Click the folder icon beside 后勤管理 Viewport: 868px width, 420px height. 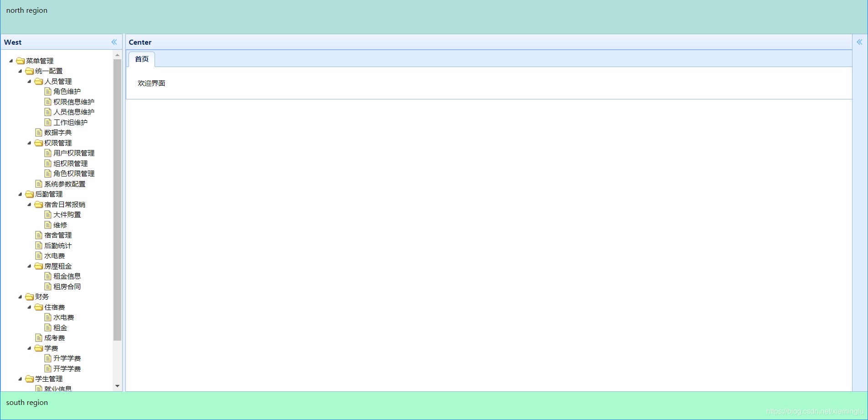pyautogui.click(x=29, y=194)
